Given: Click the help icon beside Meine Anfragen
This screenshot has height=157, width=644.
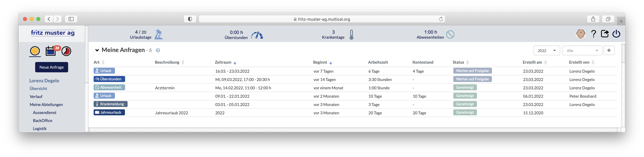Looking at the screenshot, I should click(x=158, y=50).
